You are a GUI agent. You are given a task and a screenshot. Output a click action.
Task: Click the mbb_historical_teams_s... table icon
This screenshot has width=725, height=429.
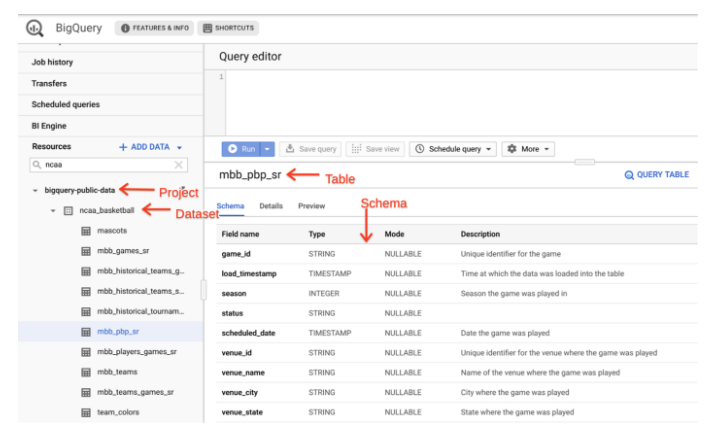click(86, 291)
